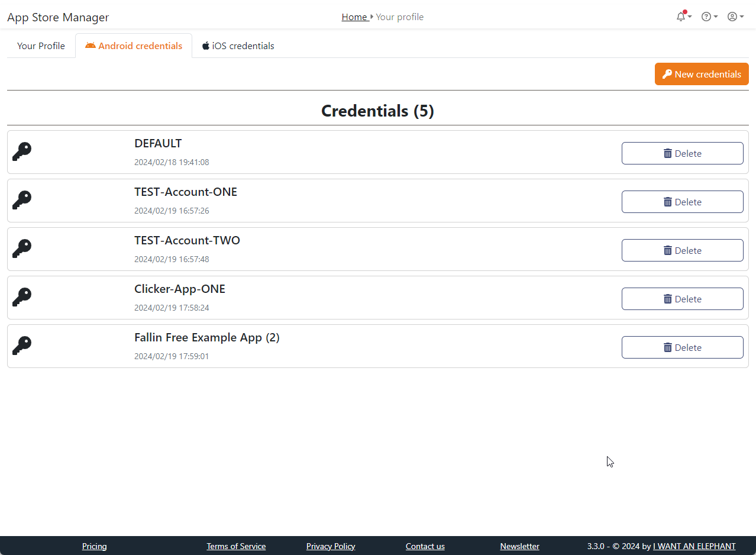
Task: Delete the Fallin Free Example App credential
Action: click(x=682, y=347)
